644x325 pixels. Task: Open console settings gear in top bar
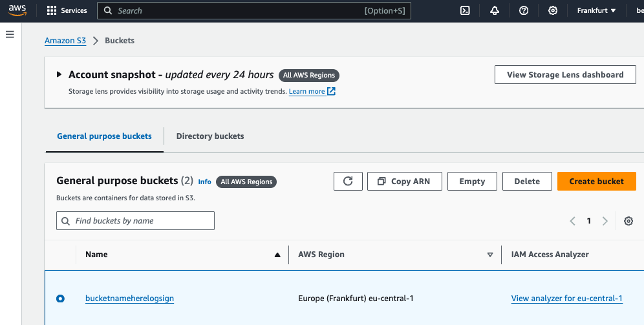tap(553, 11)
